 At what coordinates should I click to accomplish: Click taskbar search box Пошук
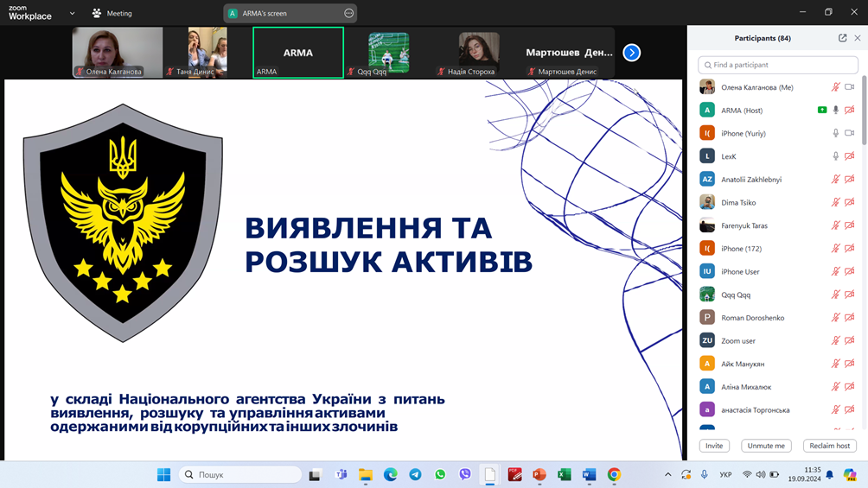(x=240, y=475)
